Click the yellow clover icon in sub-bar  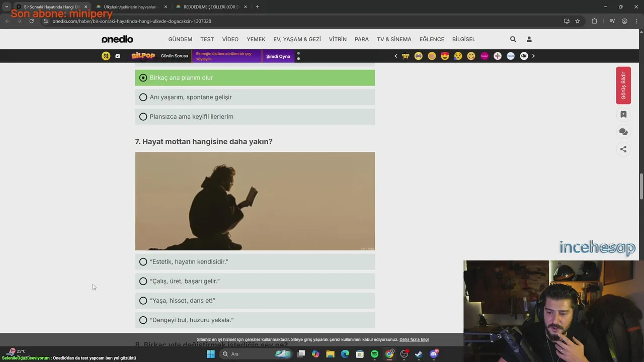point(106,56)
